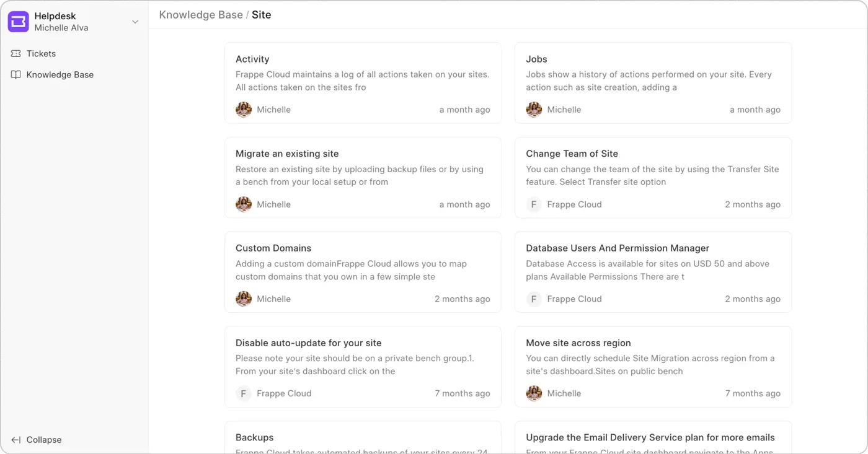Open the Jobs article
This screenshot has height=454, width=868.
(x=653, y=83)
